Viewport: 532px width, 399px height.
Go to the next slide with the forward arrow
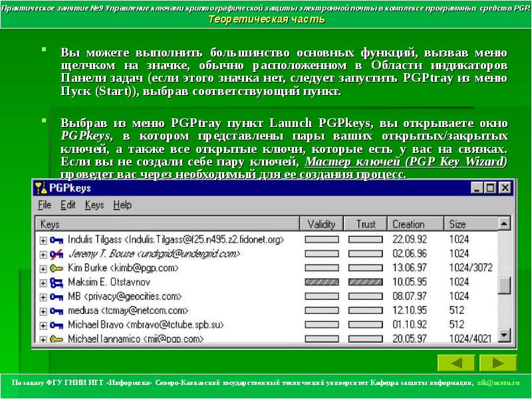pos(497,363)
